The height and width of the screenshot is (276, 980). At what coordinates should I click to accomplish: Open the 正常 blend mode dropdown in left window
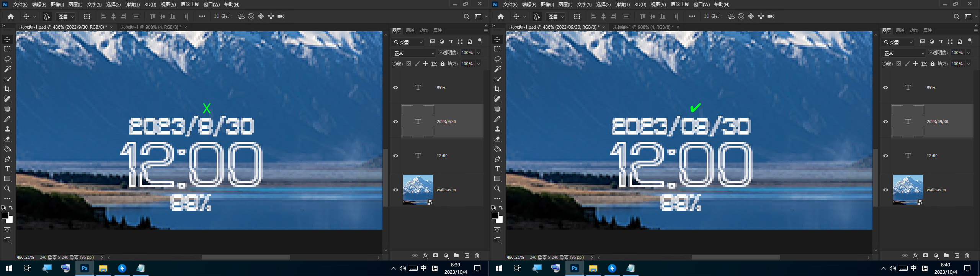(x=414, y=53)
